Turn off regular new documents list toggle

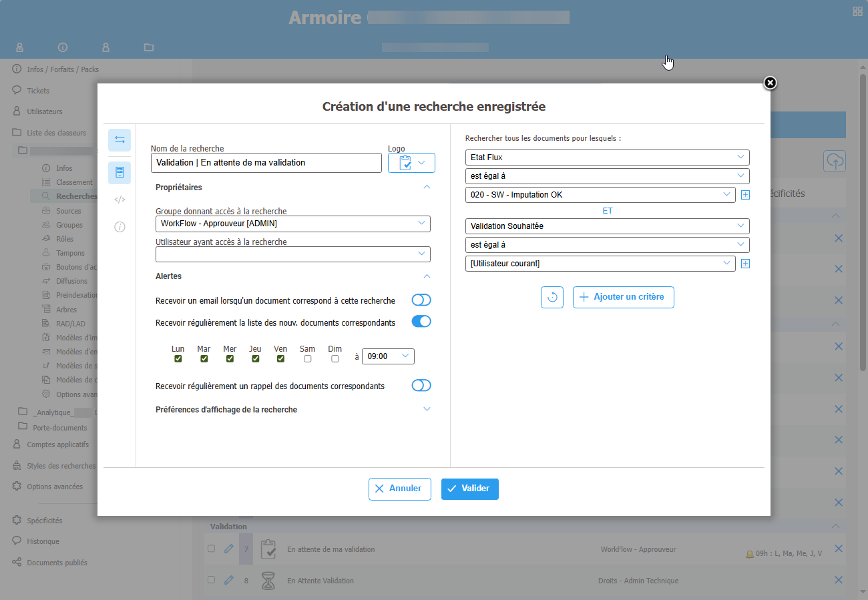pyautogui.click(x=421, y=322)
